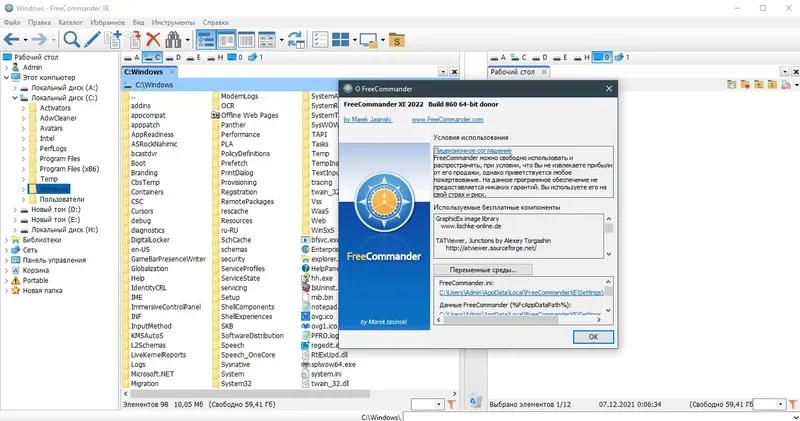Open file search with the magnifier icon
The height and width of the screenshot is (421, 800).
71,39
